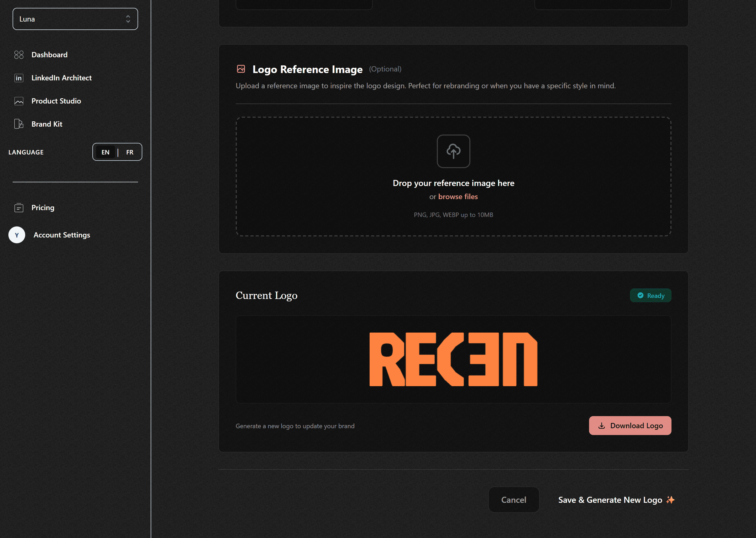Open the Luna workspace selector
This screenshot has width=756, height=538.
click(x=75, y=19)
